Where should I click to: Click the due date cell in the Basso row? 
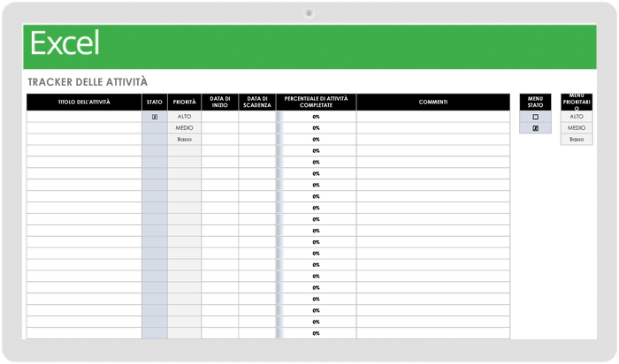pyautogui.click(x=257, y=140)
